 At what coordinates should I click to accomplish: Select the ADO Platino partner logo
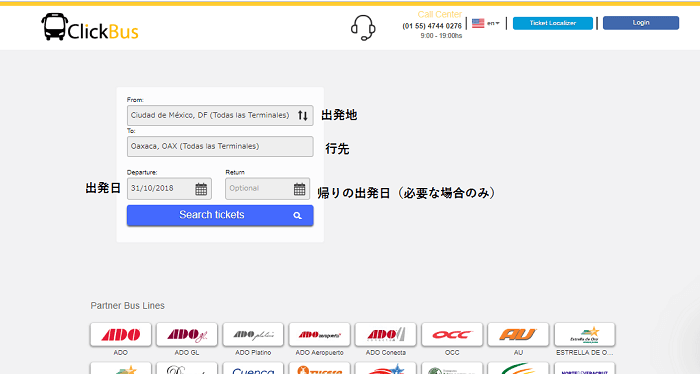pyautogui.click(x=253, y=335)
